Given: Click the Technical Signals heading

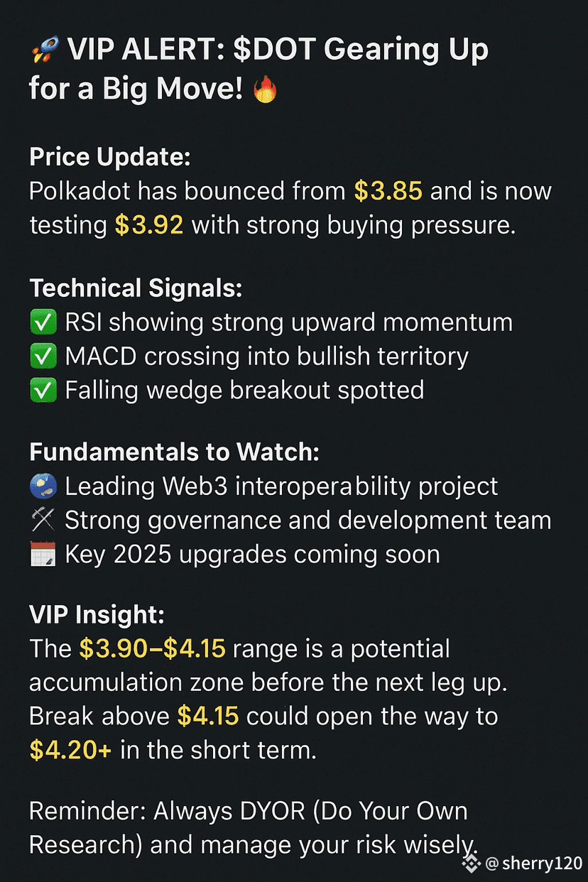Looking at the screenshot, I should pos(136,289).
